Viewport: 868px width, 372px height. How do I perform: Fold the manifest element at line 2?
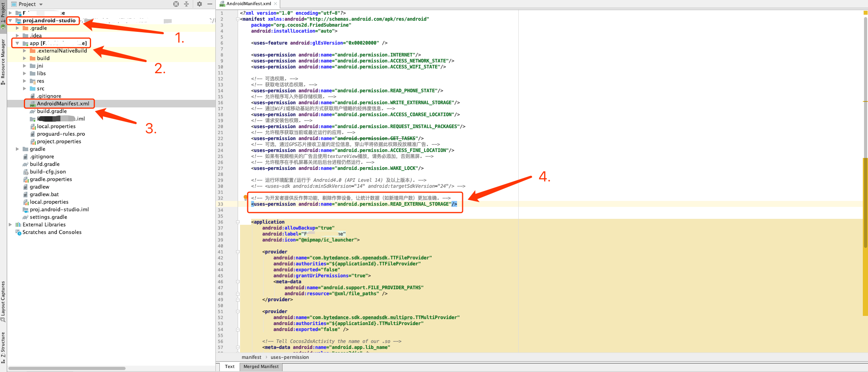click(x=238, y=19)
